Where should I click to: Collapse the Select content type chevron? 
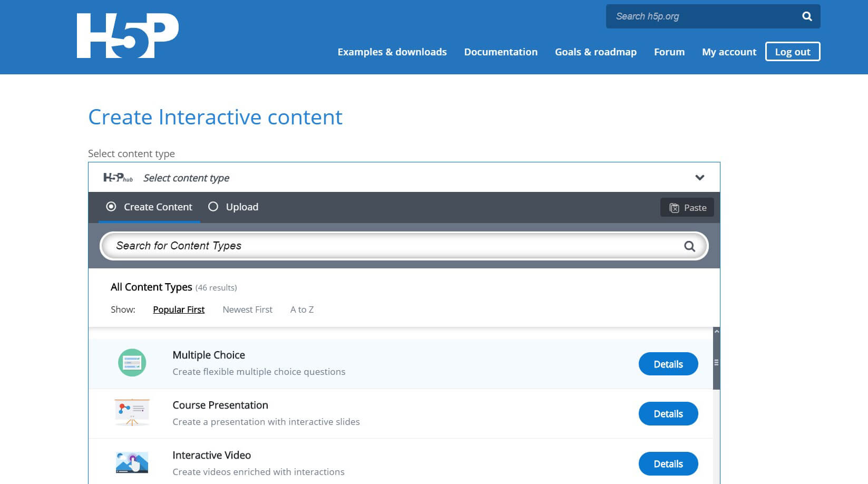click(x=699, y=178)
